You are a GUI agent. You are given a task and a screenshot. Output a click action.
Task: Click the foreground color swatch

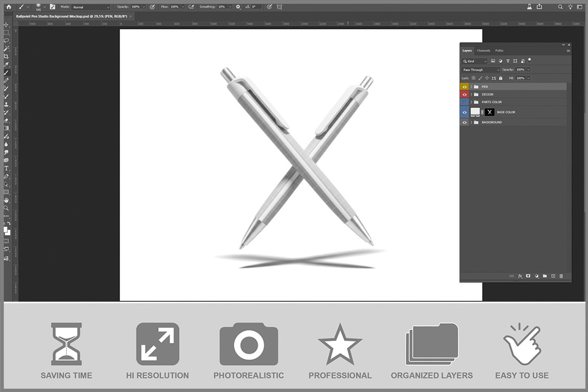5,229
